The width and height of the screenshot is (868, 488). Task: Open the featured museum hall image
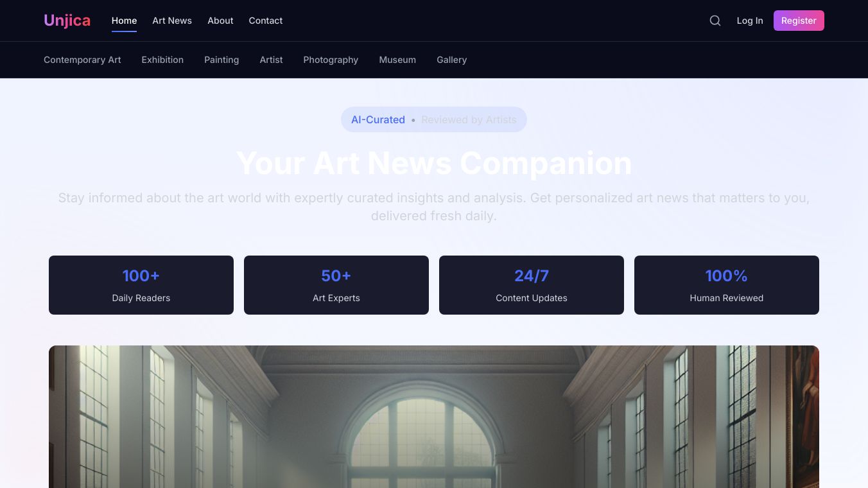tap(434, 417)
